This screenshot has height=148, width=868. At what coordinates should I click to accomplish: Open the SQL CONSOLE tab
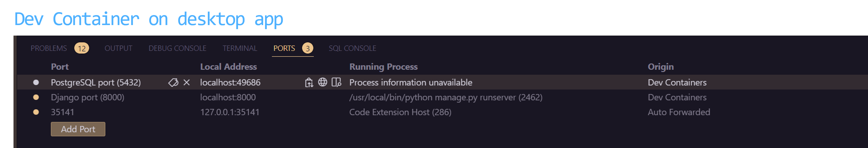352,49
